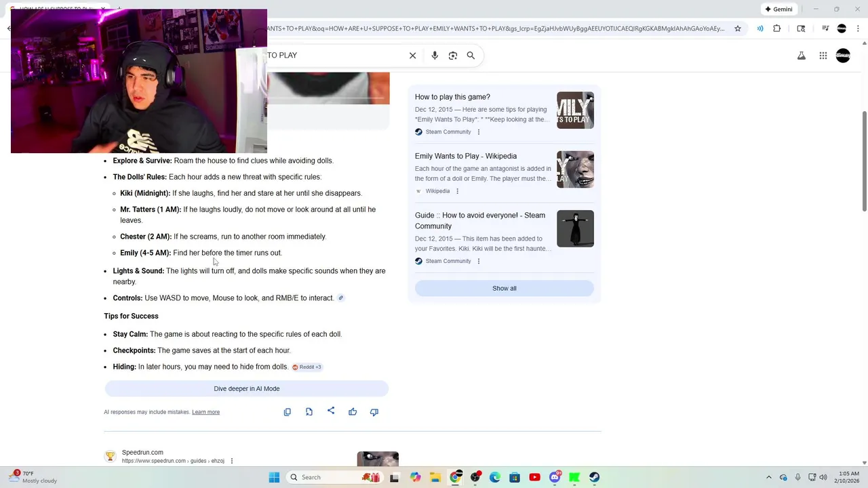Share the AI overview response
Viewport: 868px width, 488px height.
(x=331, y=411)
